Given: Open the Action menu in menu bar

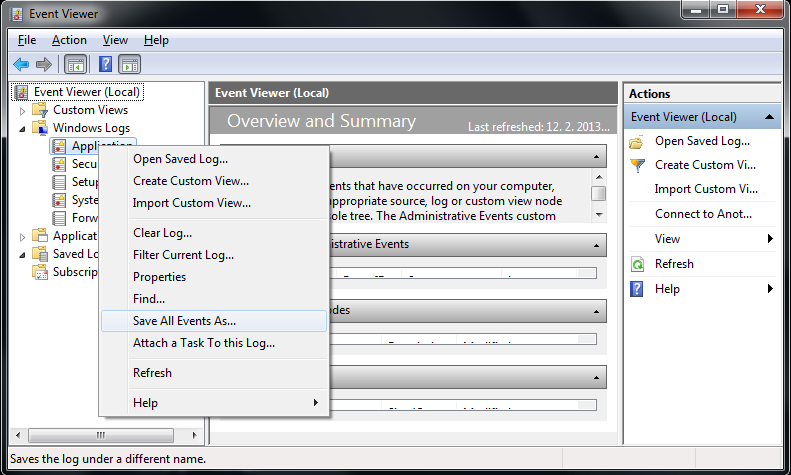Looking at the screenshot, I should pos(69,40).
